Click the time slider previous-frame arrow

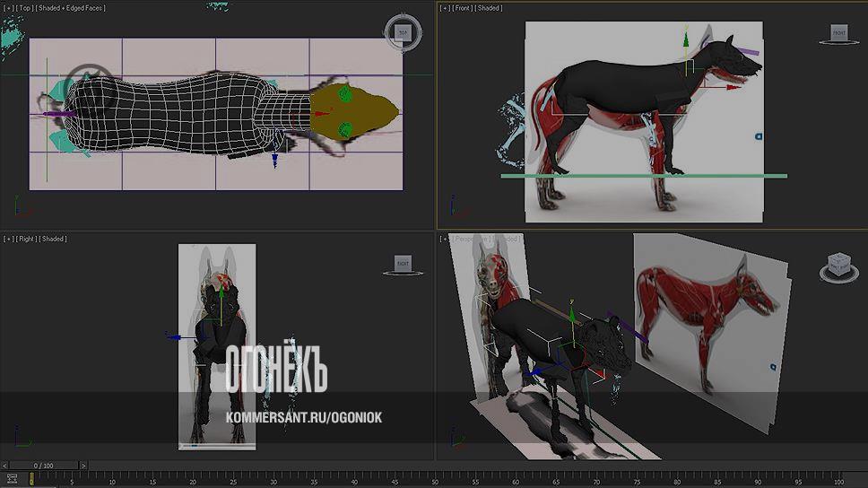pyautogui.click(x=5, y=466)
